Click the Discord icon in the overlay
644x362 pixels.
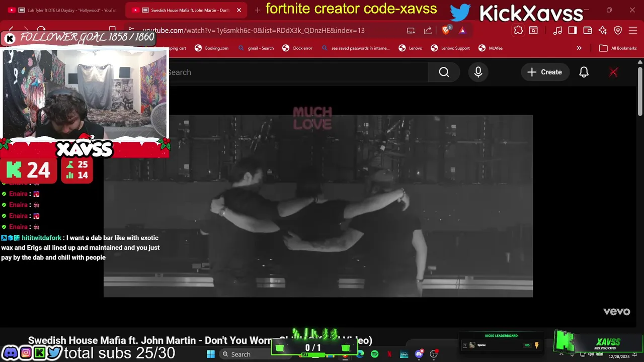tap(10, 352)
